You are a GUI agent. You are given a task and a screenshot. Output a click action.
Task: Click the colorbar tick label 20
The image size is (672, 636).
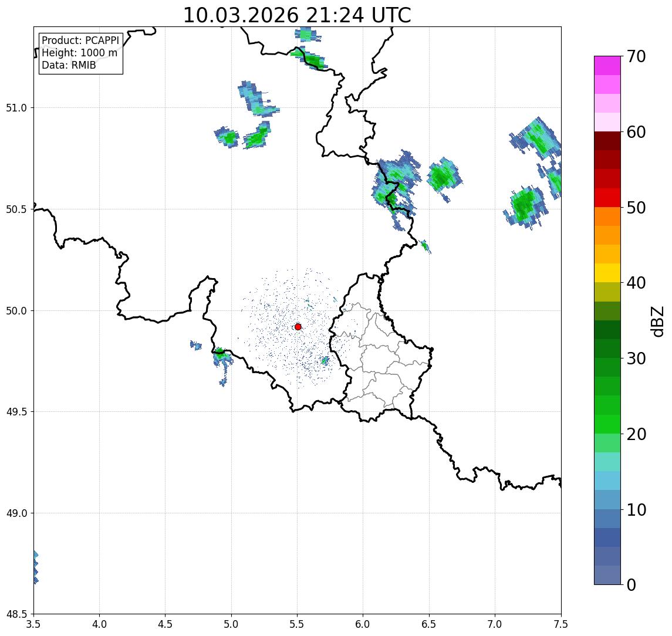pyautogui.click(x=636, y=434)
